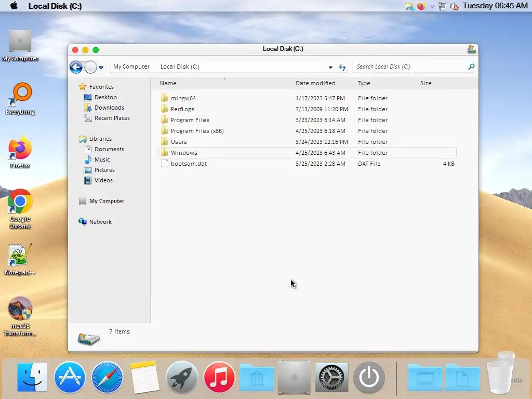532x399 pixels.
Task: Open System Preferences gear in dock
Action: coord(331,377)
